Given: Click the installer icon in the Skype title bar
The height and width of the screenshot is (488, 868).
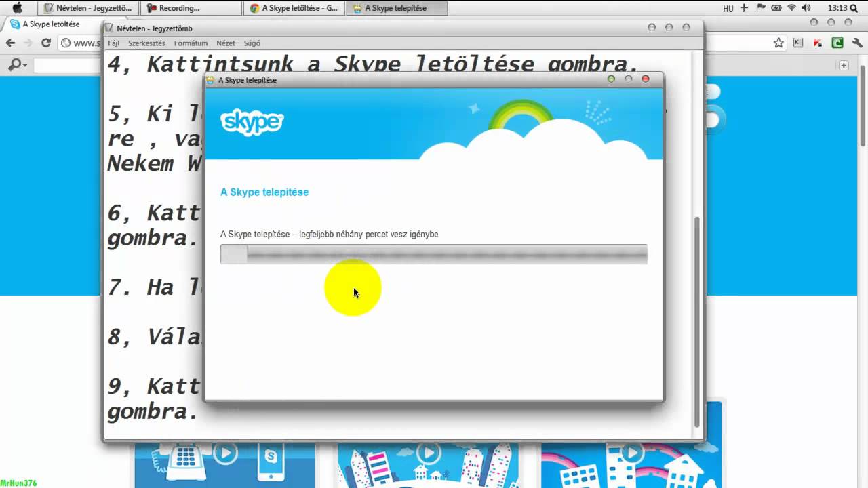Looking at the screenshot, I should tap(211, 80).
